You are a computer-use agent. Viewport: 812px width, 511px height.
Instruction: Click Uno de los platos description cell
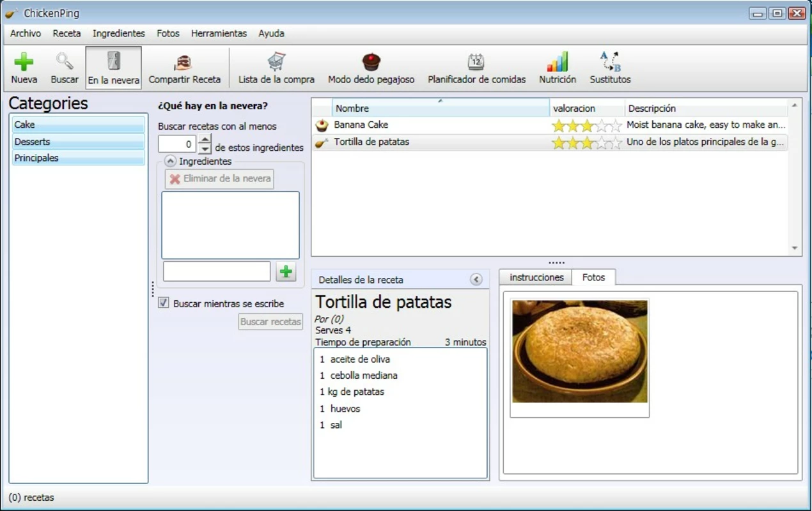point(706,142)
